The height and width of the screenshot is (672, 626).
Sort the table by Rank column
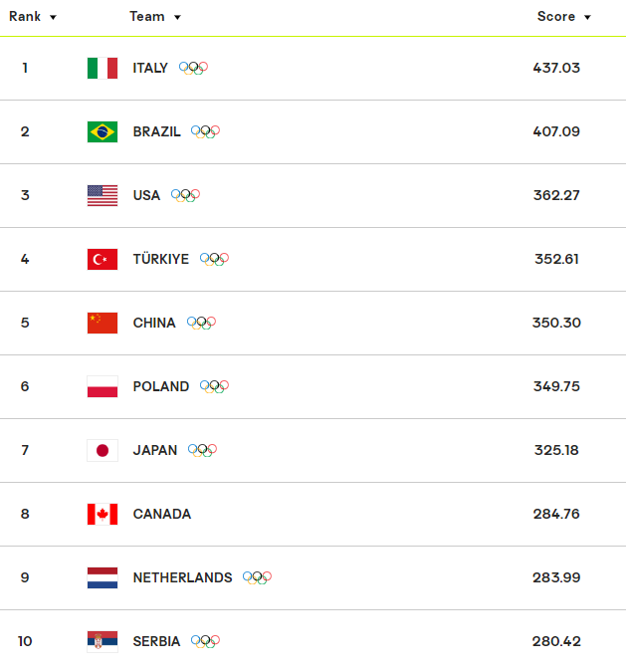[33, 17]
